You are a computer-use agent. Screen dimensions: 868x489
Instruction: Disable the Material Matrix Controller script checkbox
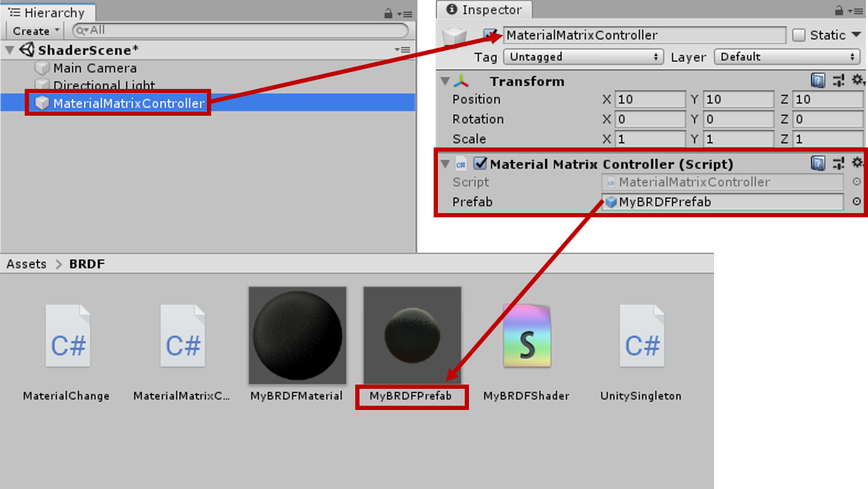tap(480, 164)
